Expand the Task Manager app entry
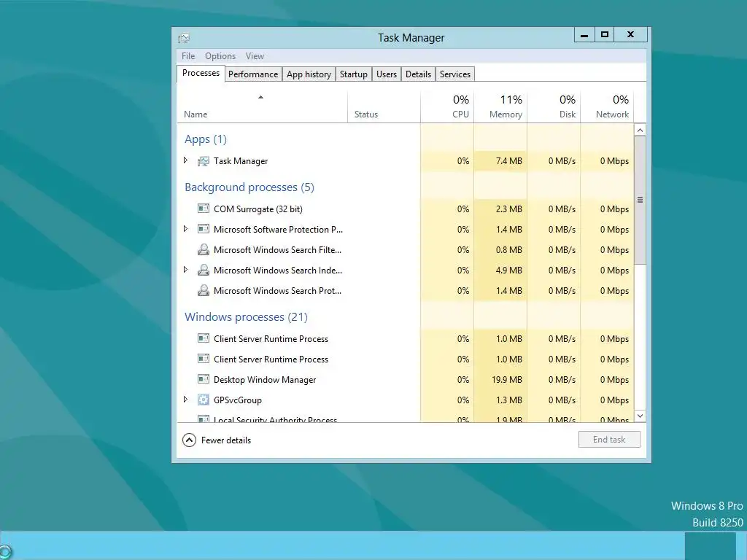747x560 pixels. pos(186,160)
